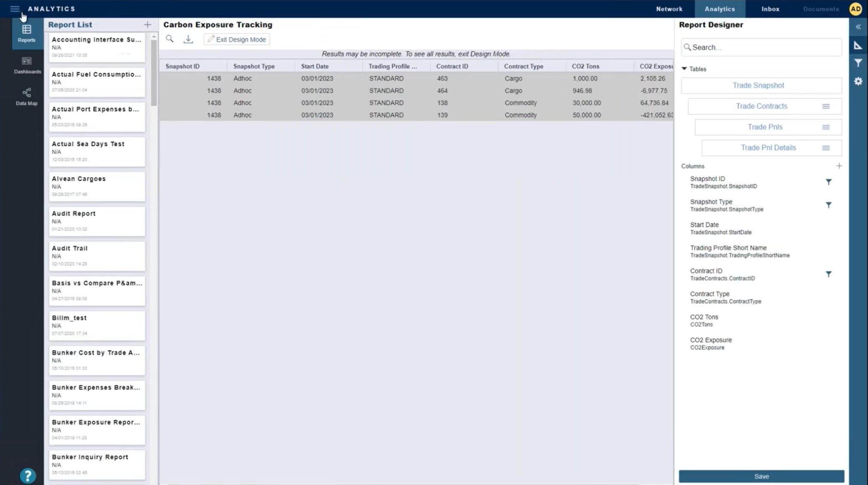This screenshot has width=868, height=485.
Task: Open the hamburger menu in top bar
Action: 15,9
